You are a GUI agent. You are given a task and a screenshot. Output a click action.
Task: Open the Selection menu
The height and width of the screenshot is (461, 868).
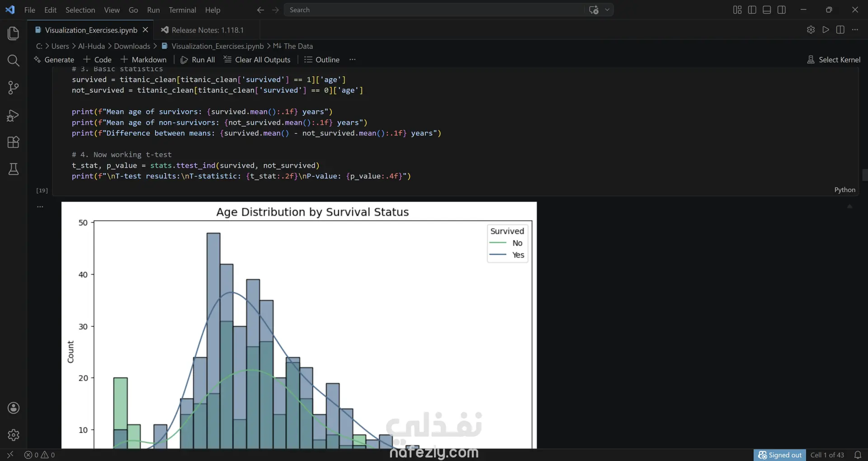80,10
